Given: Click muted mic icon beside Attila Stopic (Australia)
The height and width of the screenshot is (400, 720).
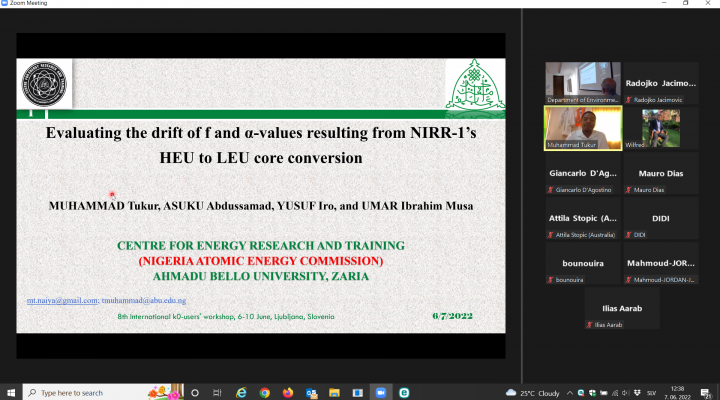Looking at the screenshot, I should tap(551, 235).
